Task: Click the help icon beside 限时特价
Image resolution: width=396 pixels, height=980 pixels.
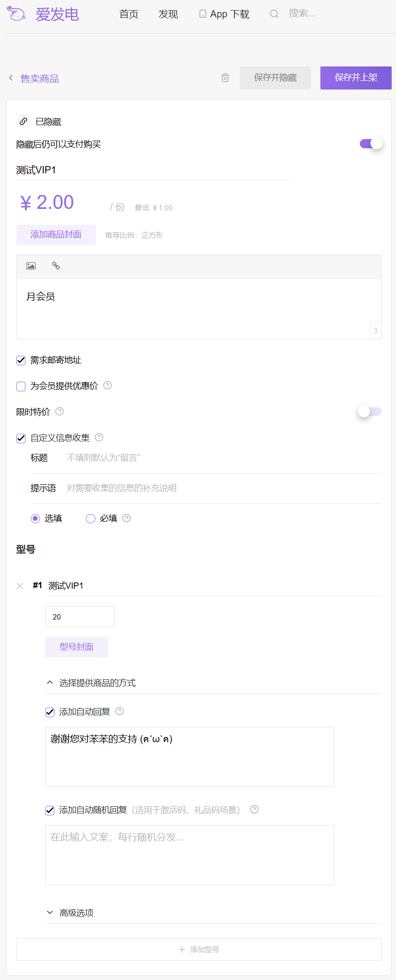Action: point(60,412)
